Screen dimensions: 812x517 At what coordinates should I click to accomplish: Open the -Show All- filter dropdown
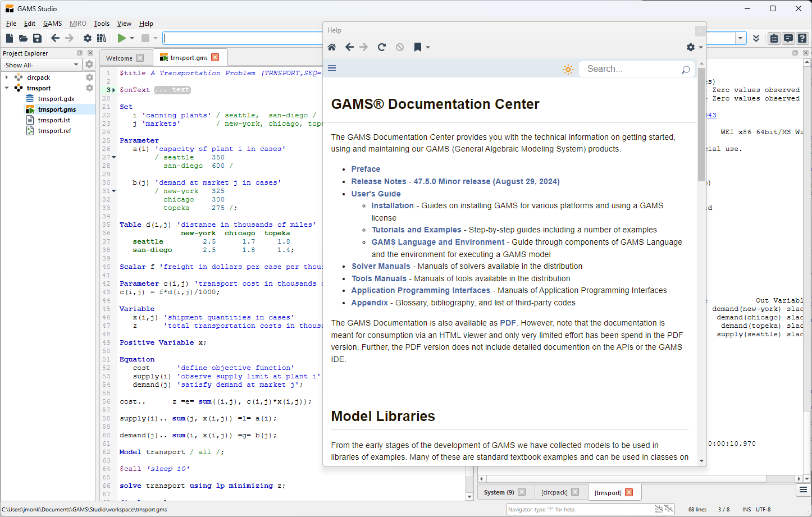tap(42, 65)
